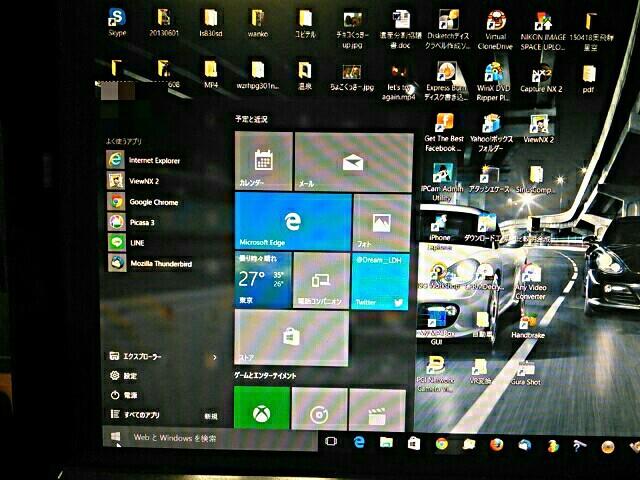Open the MP4 folder on desktop

tap(211, 74)
